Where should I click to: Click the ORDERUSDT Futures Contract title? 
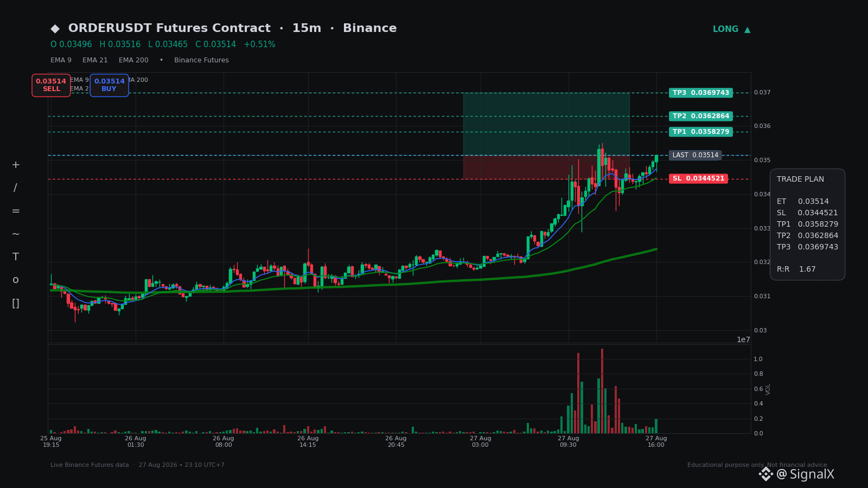tap(169, 28)
